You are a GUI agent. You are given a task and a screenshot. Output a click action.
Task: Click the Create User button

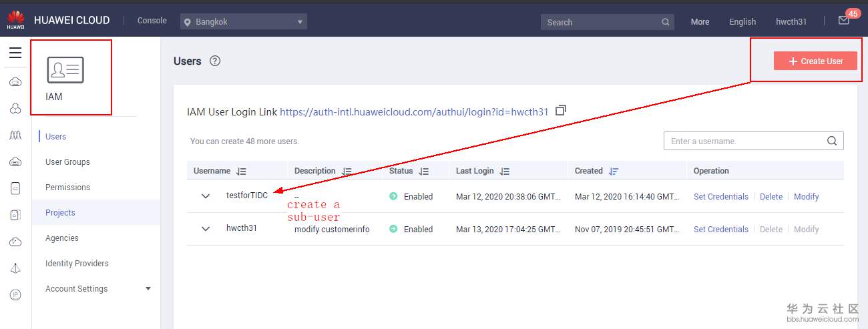pos(815,61)
